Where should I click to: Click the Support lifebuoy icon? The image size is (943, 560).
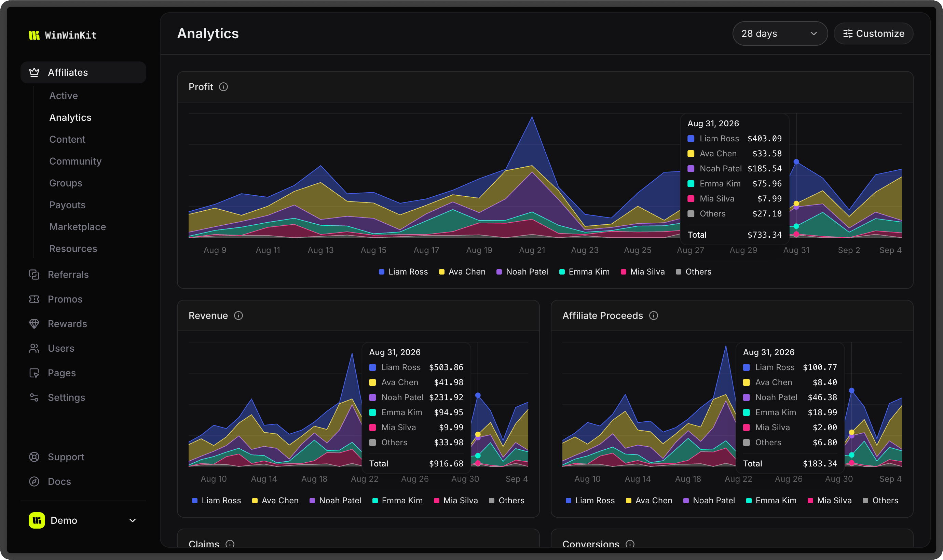point(35,457)
